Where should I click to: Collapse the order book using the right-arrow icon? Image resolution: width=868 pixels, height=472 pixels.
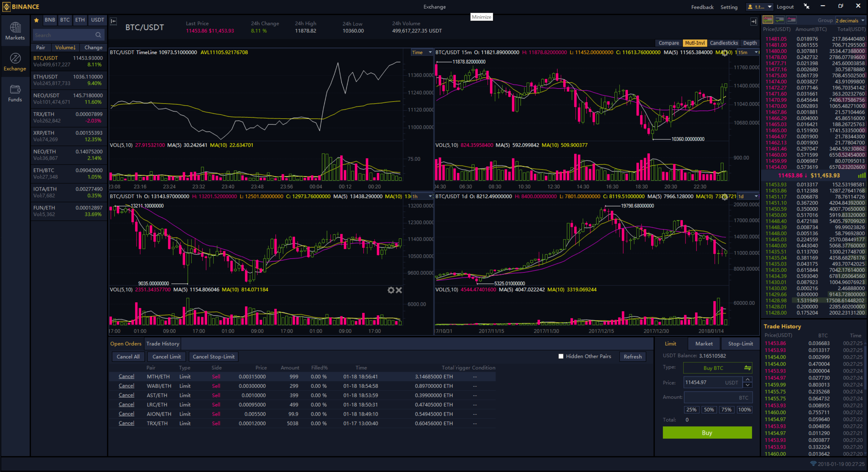(x=754, y=21)
